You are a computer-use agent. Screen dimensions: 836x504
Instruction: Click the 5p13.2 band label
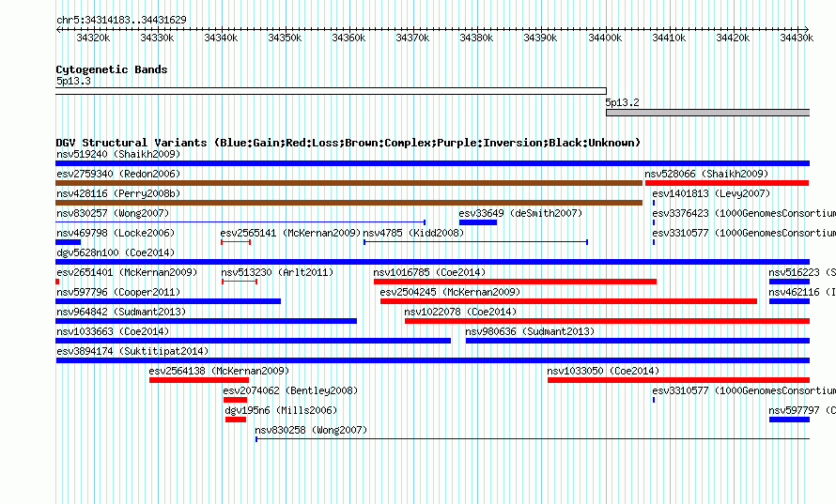pyautogui.click(x=622, y=102)
